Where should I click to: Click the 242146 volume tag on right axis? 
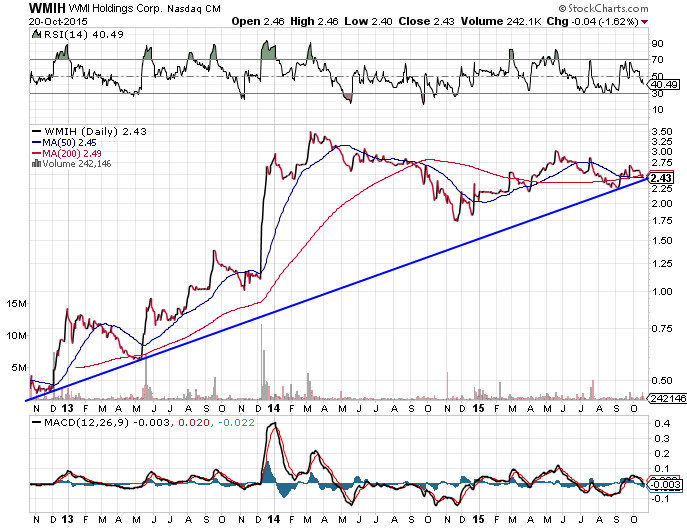pyautogui.click(x=668, y=398)
